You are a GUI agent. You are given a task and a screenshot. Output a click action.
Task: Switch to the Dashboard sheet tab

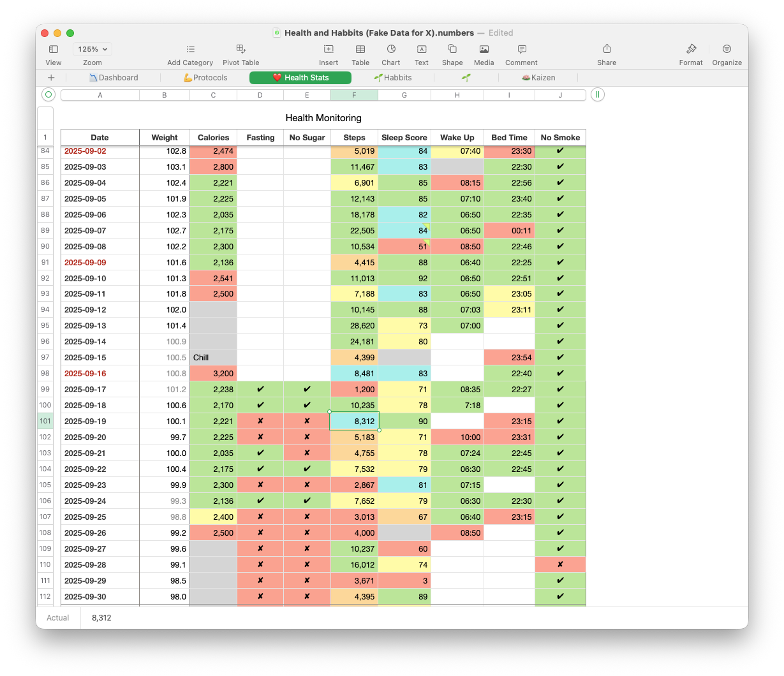[114, 78]
